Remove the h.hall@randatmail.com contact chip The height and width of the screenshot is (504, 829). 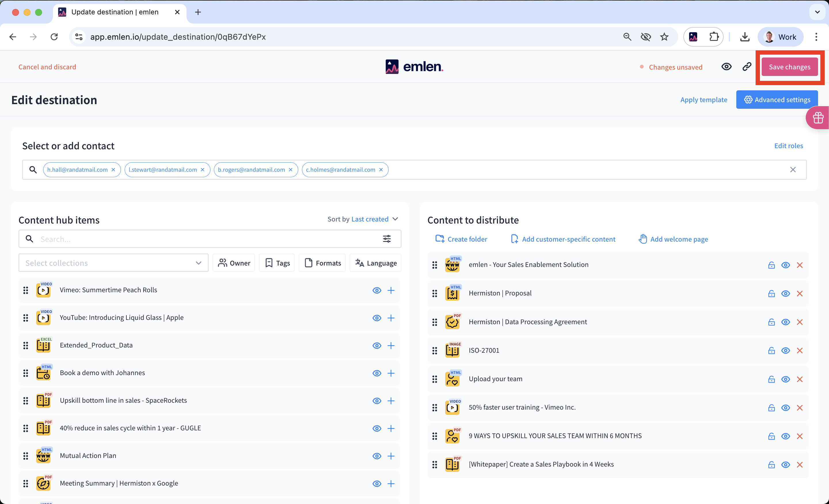pos(113,169)
